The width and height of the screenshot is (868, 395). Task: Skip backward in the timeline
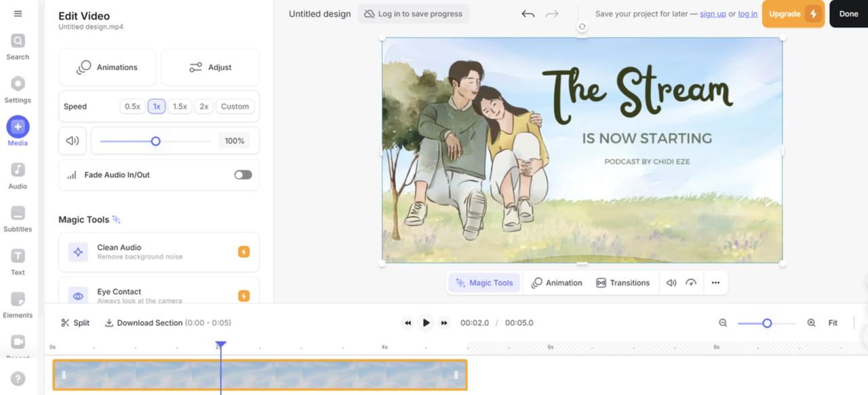tap(408, 323)
